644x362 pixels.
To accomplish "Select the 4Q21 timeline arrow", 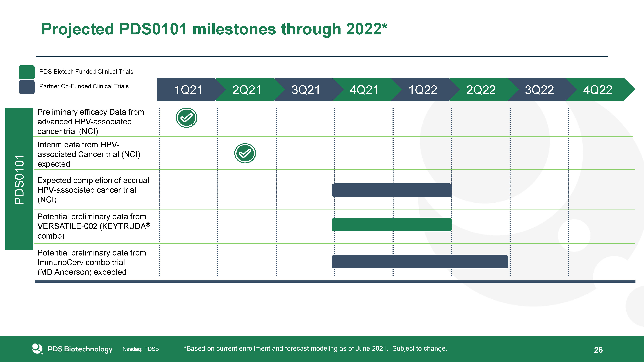I will [364, 90].
